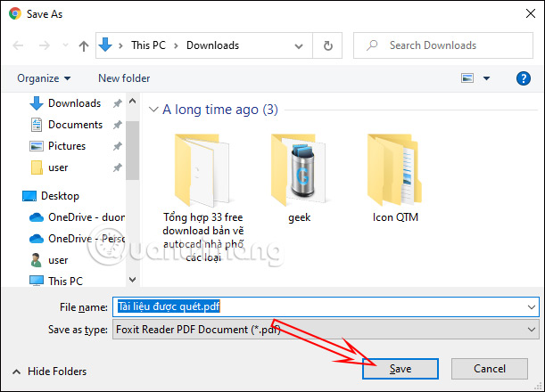The image size is (545, 392).
Task: Open the view options dropdown arrow
Action: click(487, 78)
